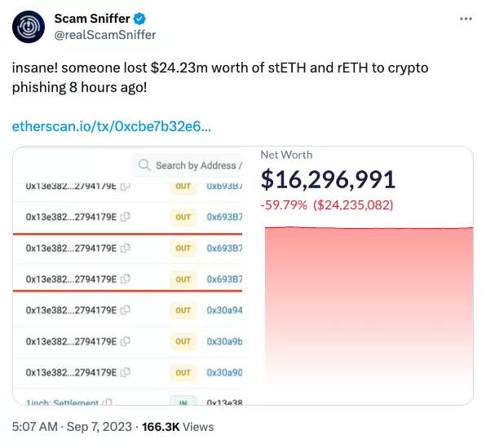Click the 5:07 AM Sep 7, 2023 timestamp
The image size is (486, 448).
[x=72, y=427]
